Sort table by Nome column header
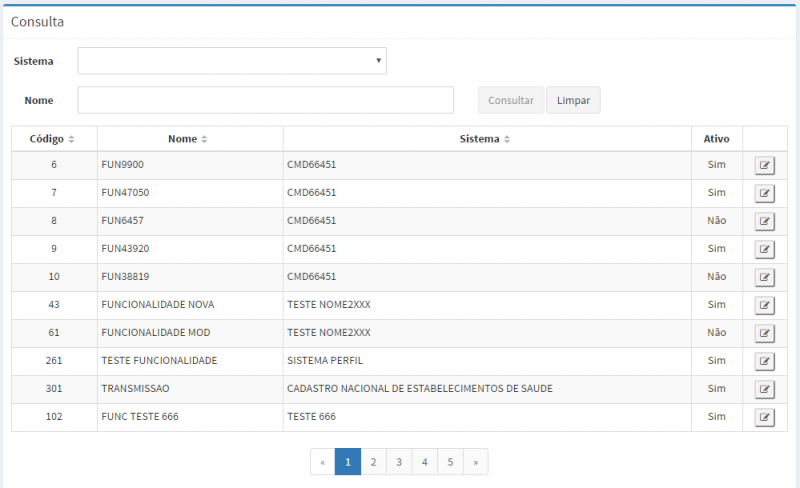 (188, 139)
